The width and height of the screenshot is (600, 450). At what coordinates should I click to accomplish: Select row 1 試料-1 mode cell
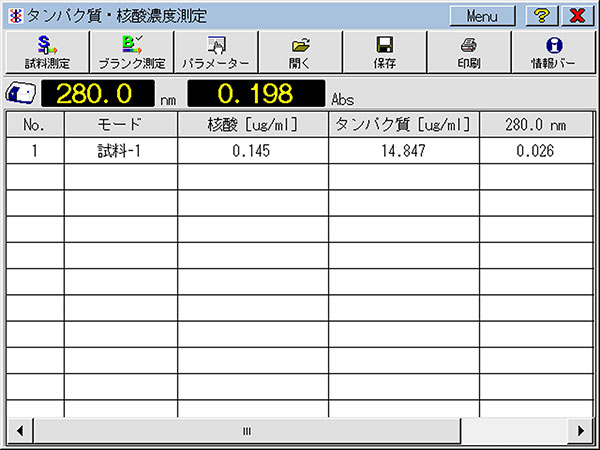pos(121,151)
